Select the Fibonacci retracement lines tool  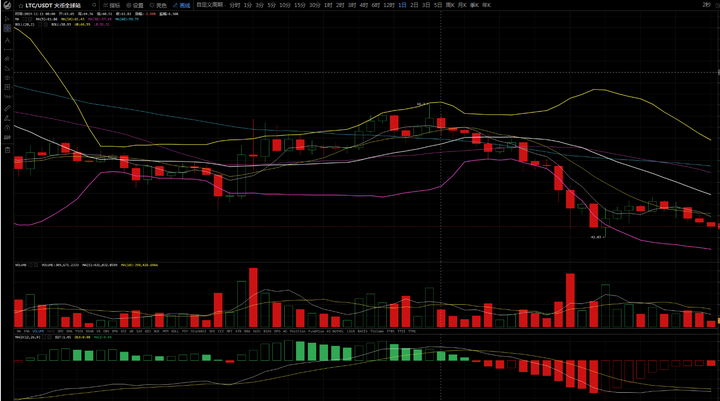coord(7,78)
